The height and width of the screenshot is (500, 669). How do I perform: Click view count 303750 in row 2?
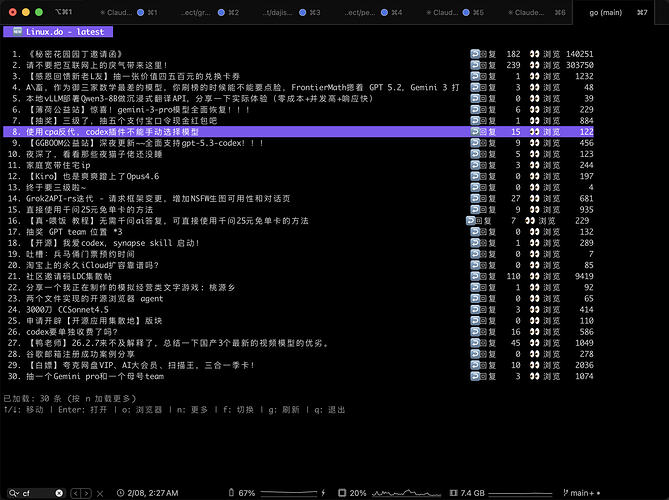(x=579, y=65)
